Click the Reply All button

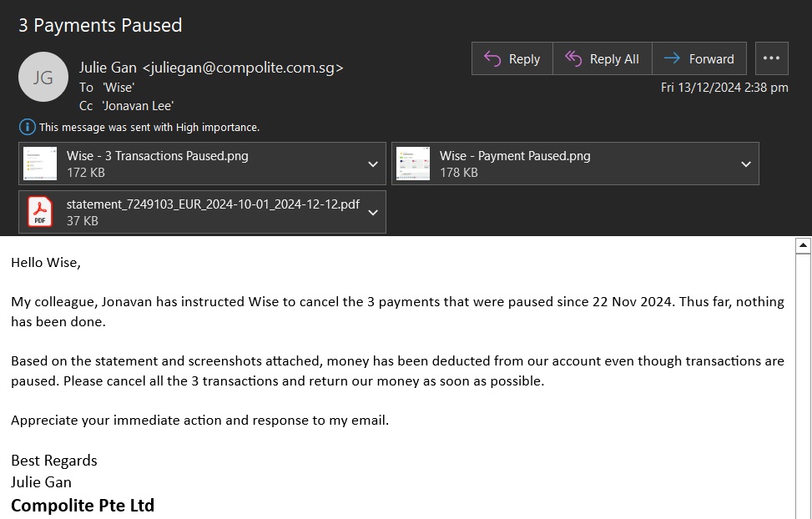point(603,58)
